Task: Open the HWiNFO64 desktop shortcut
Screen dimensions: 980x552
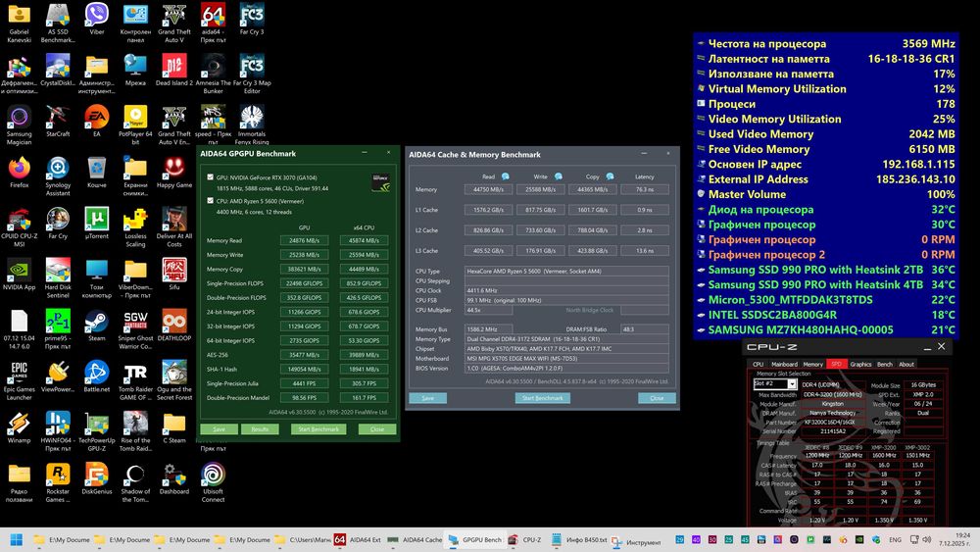Action: click(x=58, y=432)
